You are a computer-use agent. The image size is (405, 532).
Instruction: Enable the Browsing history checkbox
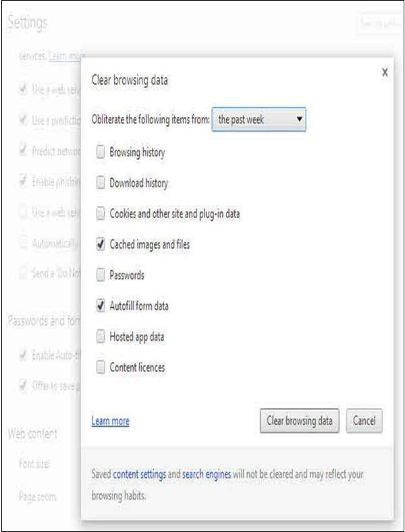point(101,153)
